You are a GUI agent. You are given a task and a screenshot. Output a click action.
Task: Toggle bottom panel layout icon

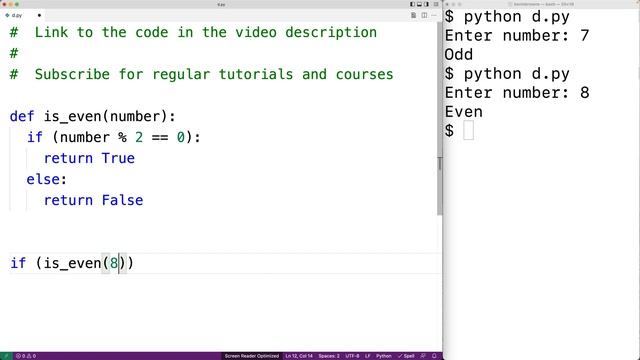(x=419, y=4)
